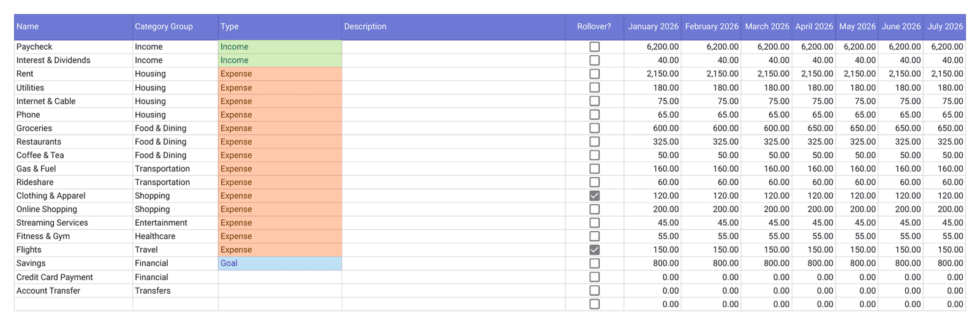Select the Transfers category group cell
Viewport: 980px width, 325px height.
tap(175, 291)
